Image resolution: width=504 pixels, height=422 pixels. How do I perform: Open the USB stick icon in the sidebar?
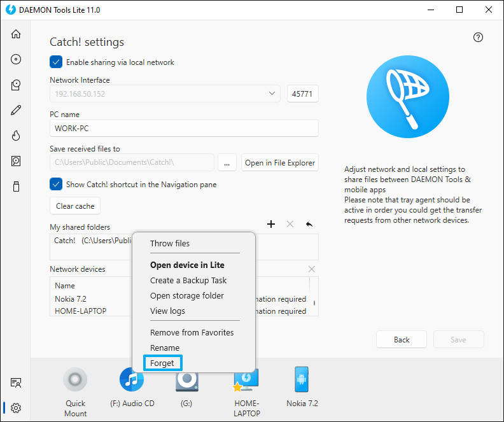coord(16,186)
